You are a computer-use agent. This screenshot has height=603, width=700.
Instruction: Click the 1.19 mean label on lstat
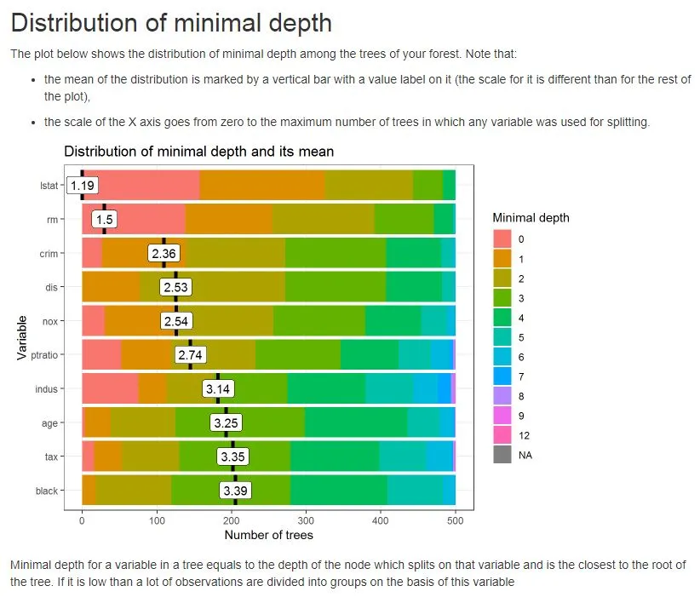83,185
